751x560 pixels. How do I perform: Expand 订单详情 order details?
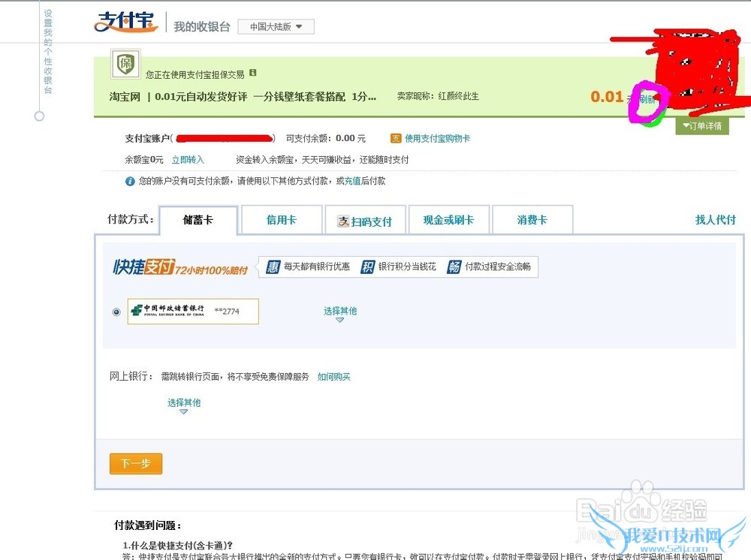click(x=702, y=126)
